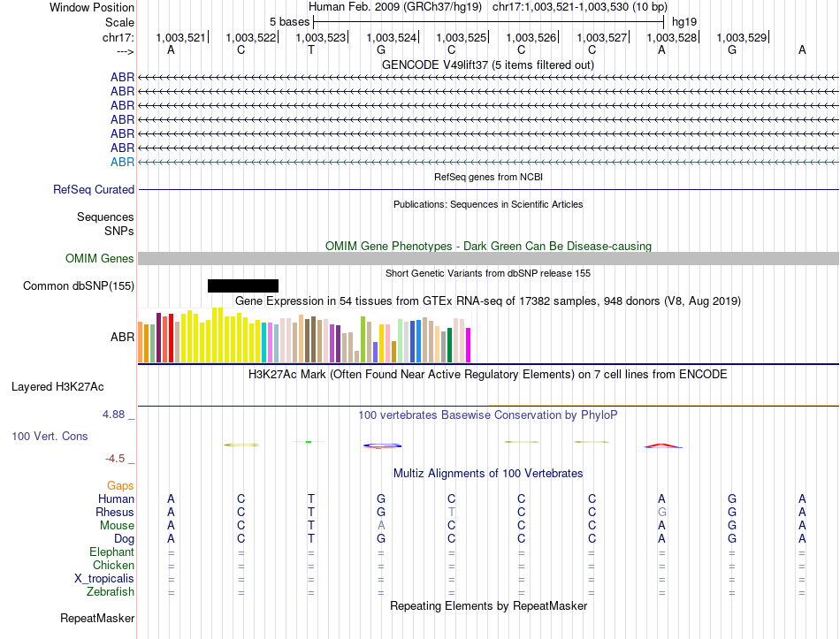The image size is (840, 639).
Task: Click the SNPs track label
Action: [x=119, y=231]
